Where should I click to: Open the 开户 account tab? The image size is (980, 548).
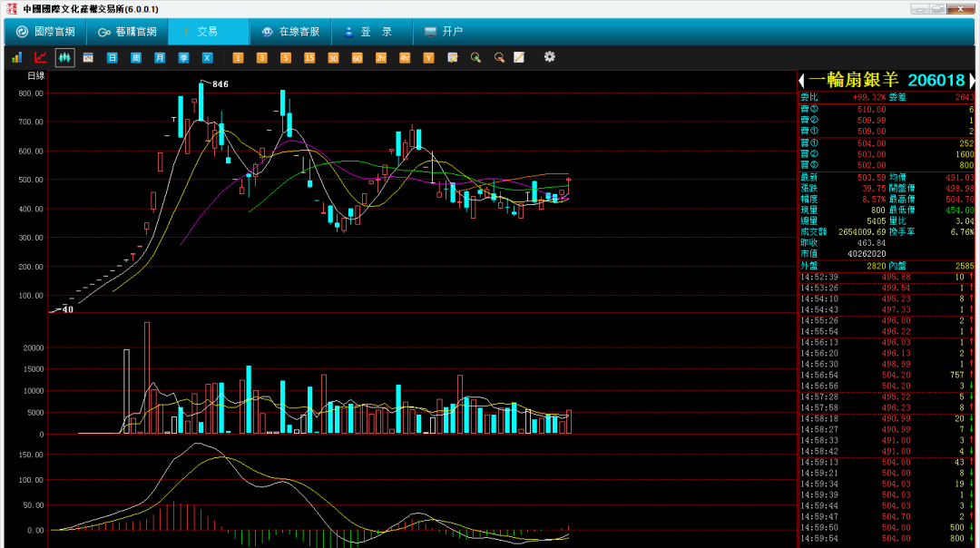coord(444,31)
